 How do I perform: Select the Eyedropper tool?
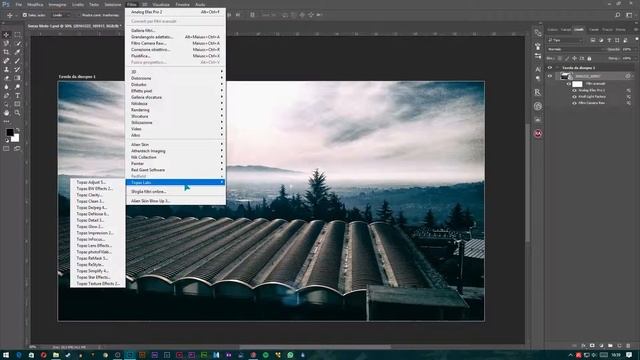point(17,52)
